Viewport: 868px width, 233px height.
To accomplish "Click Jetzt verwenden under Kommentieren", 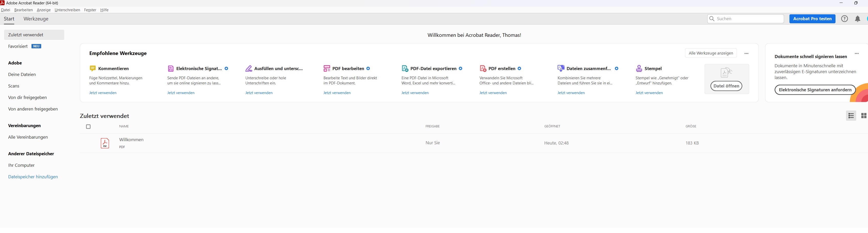I will 103,93.
